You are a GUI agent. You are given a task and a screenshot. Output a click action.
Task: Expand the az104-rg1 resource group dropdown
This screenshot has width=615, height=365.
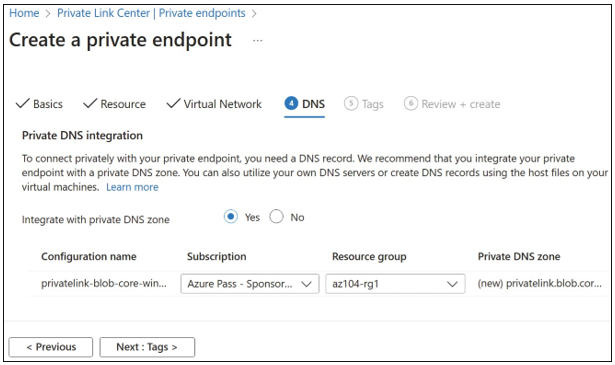point(395,283)
